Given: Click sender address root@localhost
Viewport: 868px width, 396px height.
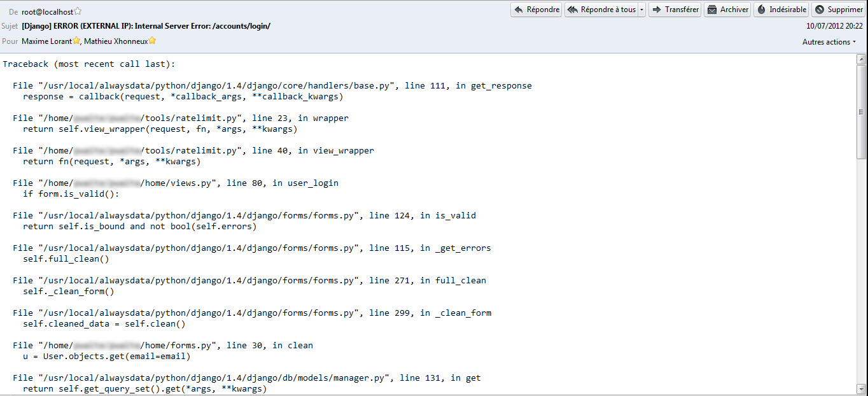Looking at the screenshot, I should [x=47, y=11].
